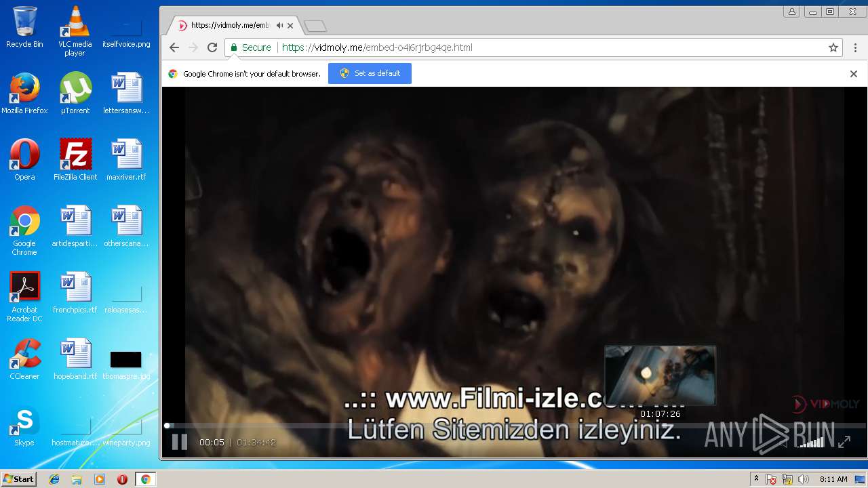Open the network tray icon
868x488 pixels.
coord(787,479)
